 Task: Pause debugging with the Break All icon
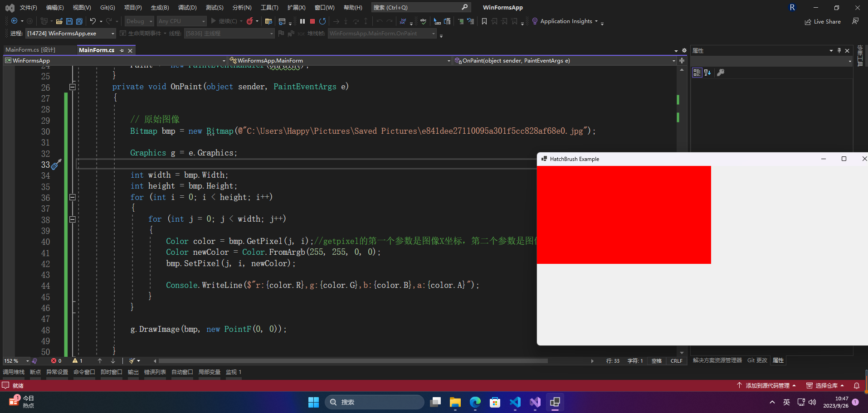[302, 21]
